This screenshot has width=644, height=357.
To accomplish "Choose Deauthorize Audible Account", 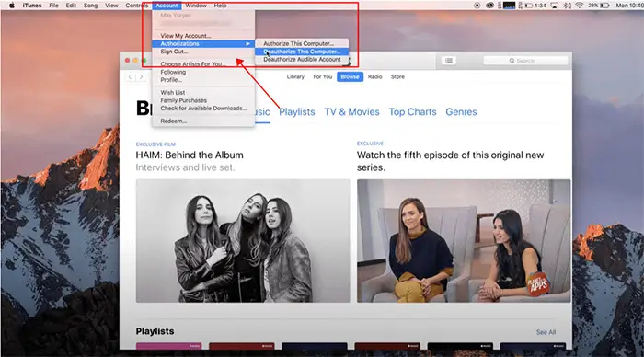I will pyautogui.click(x=302, y=59).
